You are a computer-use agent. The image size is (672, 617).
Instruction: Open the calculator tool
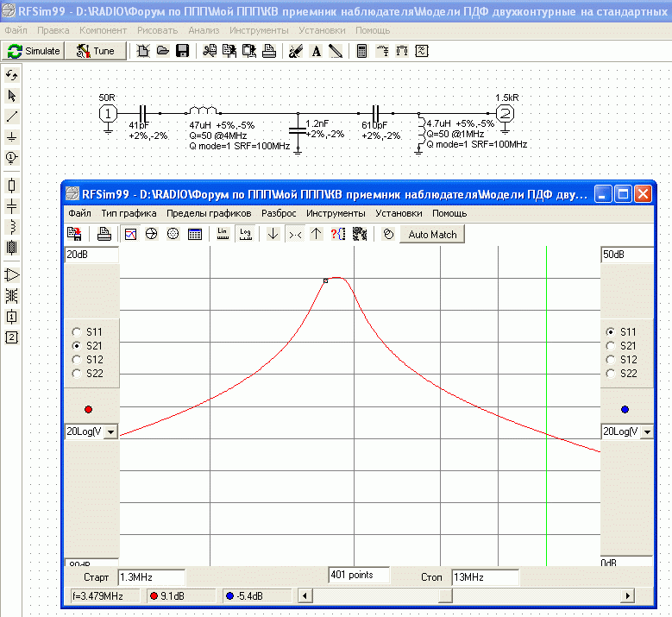pos(361,51)
